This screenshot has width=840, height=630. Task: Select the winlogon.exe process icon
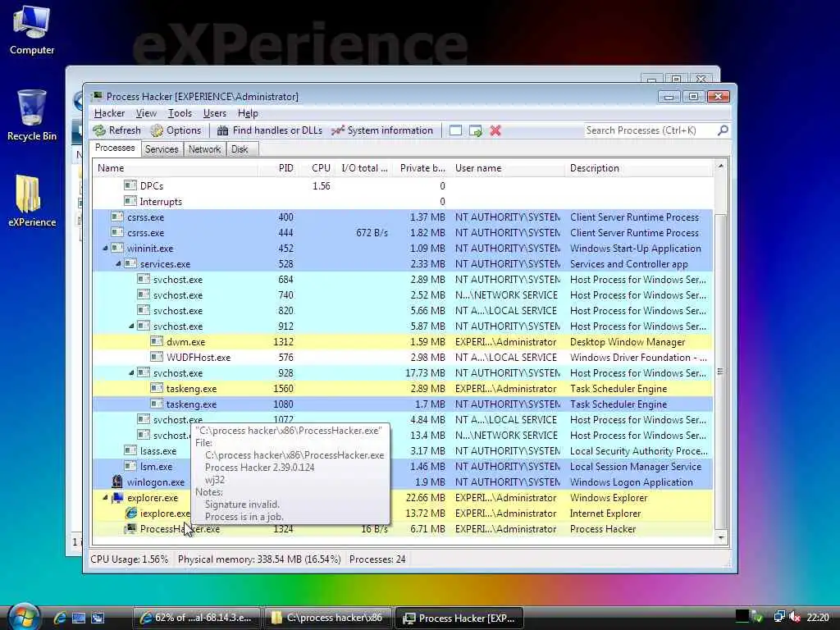coord(116,482)
